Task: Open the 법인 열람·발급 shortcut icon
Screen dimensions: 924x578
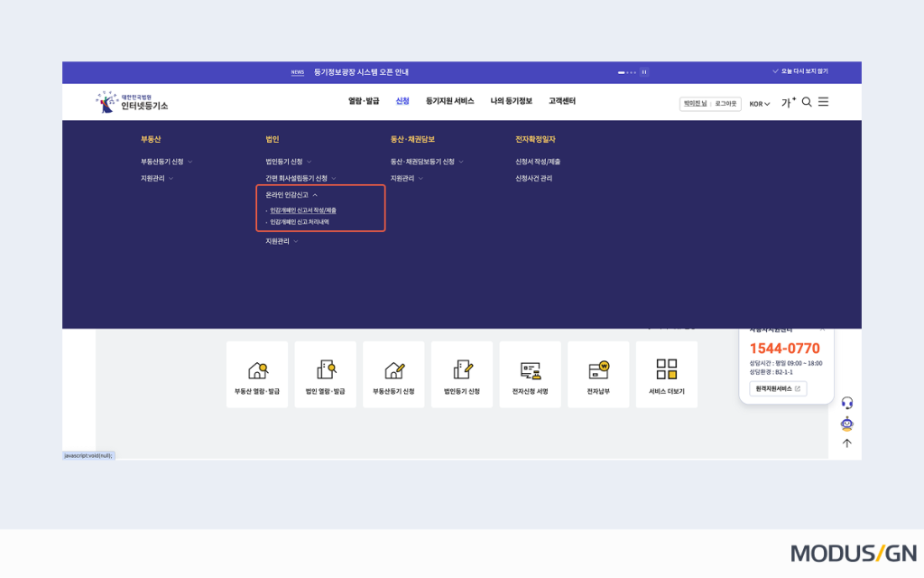Action: coord(325,370)
